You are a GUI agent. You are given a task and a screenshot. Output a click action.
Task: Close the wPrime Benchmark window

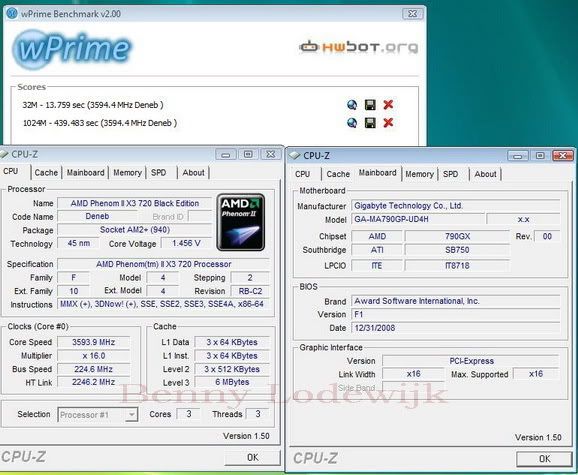click(x=412, y=14)
